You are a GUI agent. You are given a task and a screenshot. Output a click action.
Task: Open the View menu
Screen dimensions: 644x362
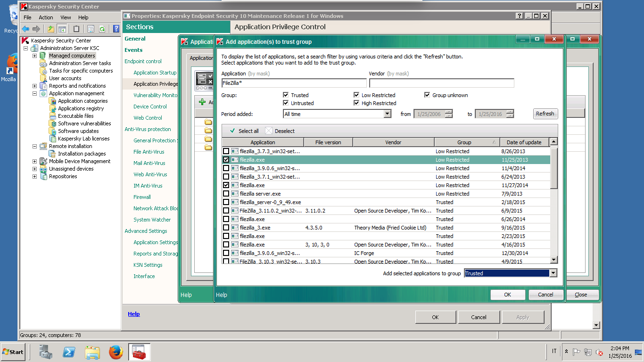(66, 17)
